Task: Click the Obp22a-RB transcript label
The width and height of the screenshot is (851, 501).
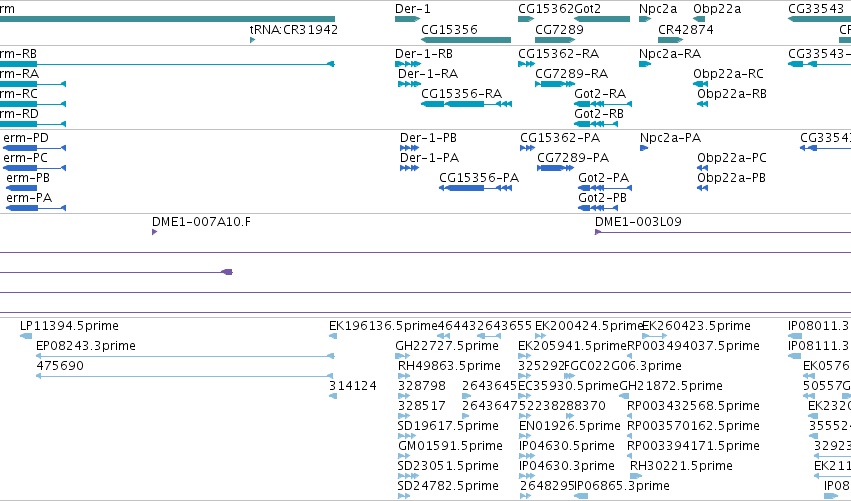Action: 732,94
